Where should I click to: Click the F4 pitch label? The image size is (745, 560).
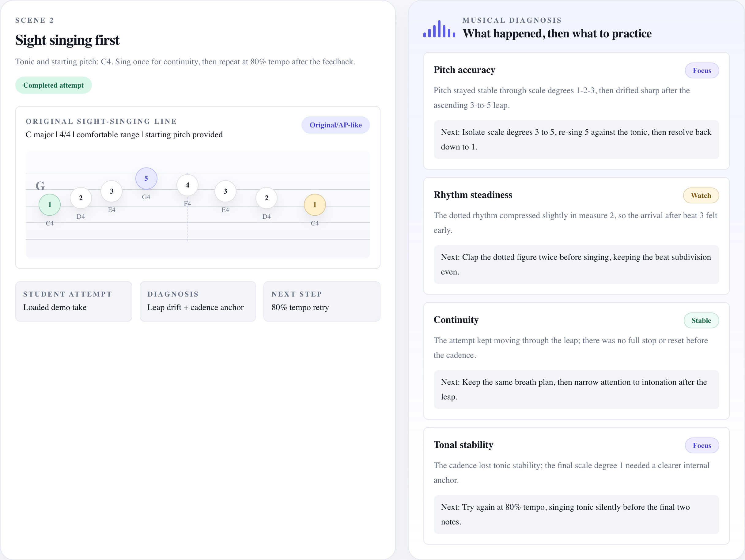(x=187, y=204)
